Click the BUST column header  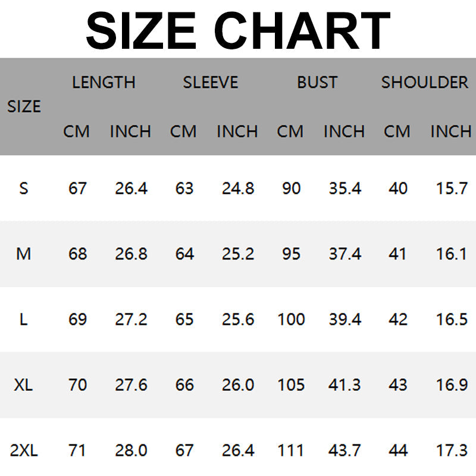pos(317,82)
